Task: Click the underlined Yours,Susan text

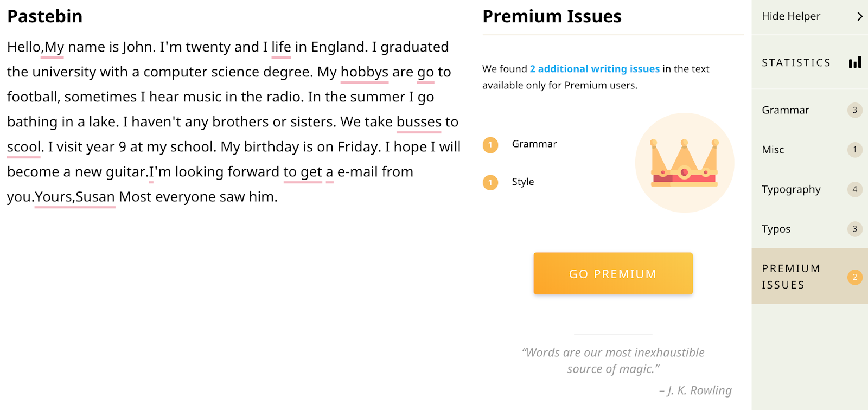Action: click(75, 197)
